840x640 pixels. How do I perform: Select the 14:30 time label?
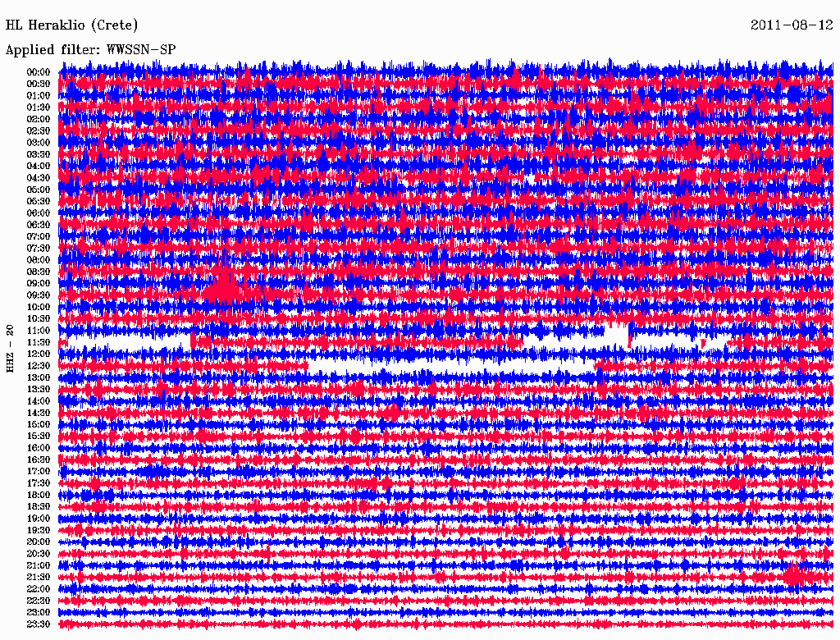tap(39, 413)
